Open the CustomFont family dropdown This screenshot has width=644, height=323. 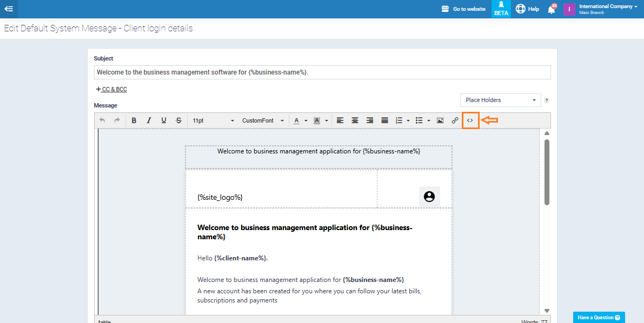263,120
